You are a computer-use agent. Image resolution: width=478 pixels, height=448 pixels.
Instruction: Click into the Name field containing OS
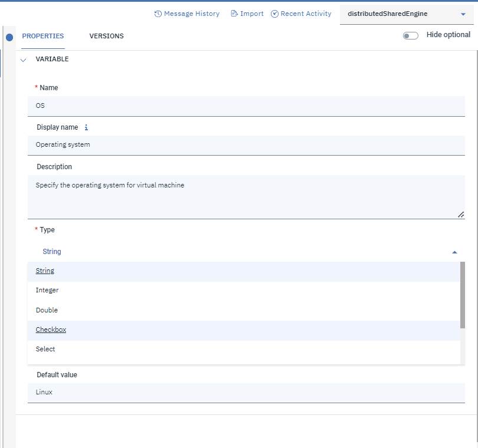click(245, 106)
